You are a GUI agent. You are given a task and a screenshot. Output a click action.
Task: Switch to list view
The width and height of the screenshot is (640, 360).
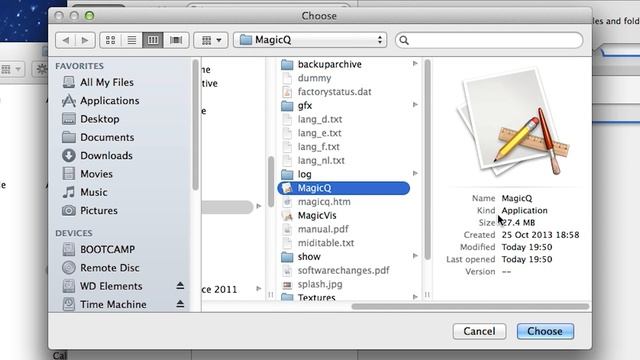132,40
